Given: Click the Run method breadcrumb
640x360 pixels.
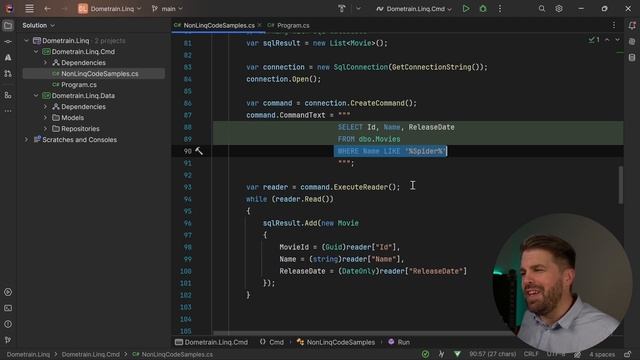Looking at the screenshot, I should (x=399, y=342).
